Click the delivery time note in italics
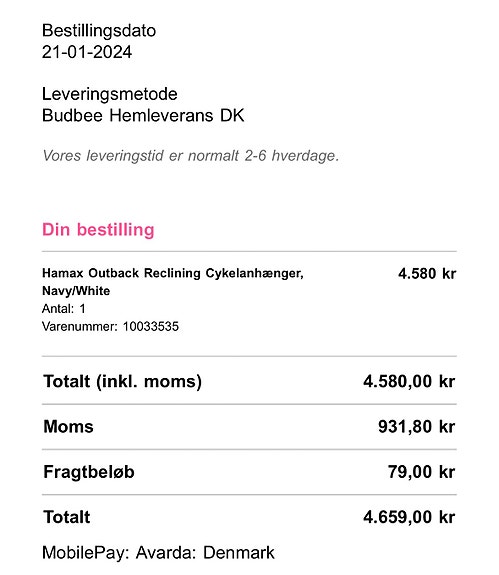The width and height of the screenshot is (499, 575). coord(191,156)
